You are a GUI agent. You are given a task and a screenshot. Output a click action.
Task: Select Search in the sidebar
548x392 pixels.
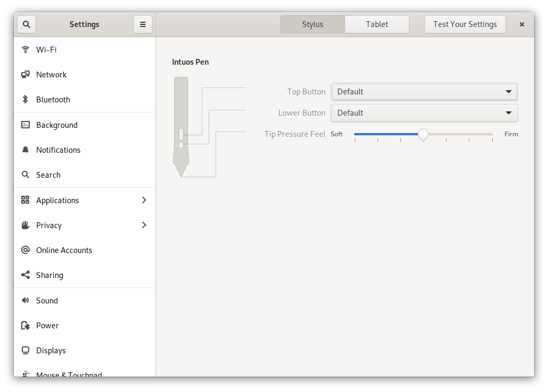84,175
